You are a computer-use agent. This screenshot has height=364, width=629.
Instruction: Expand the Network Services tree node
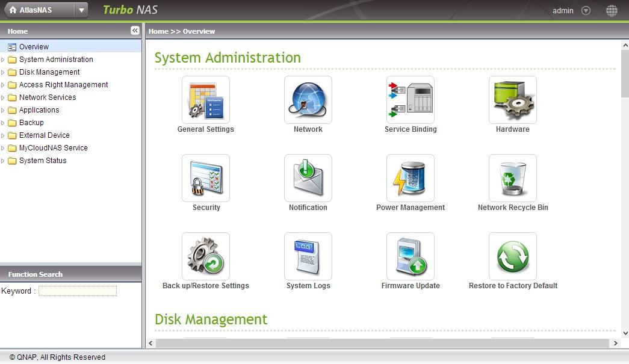click(3, 97)
